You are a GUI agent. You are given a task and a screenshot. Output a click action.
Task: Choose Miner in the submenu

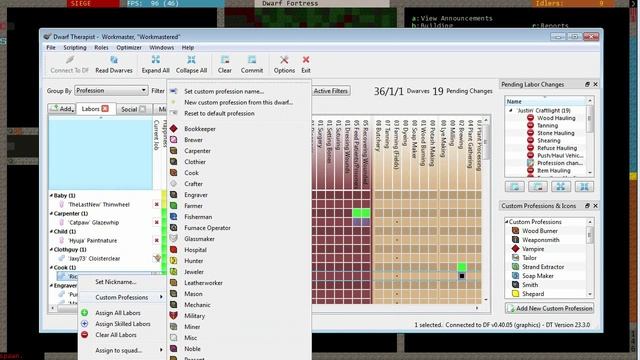point(239,327)
